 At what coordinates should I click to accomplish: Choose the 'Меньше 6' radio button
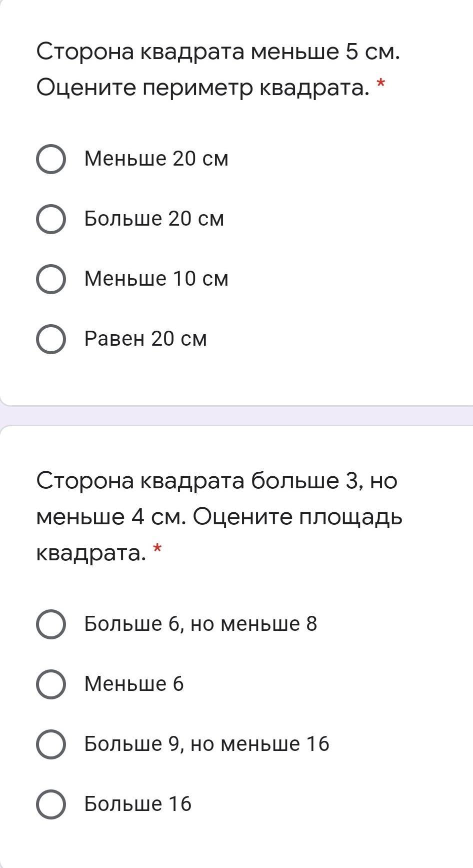point(50,684)
